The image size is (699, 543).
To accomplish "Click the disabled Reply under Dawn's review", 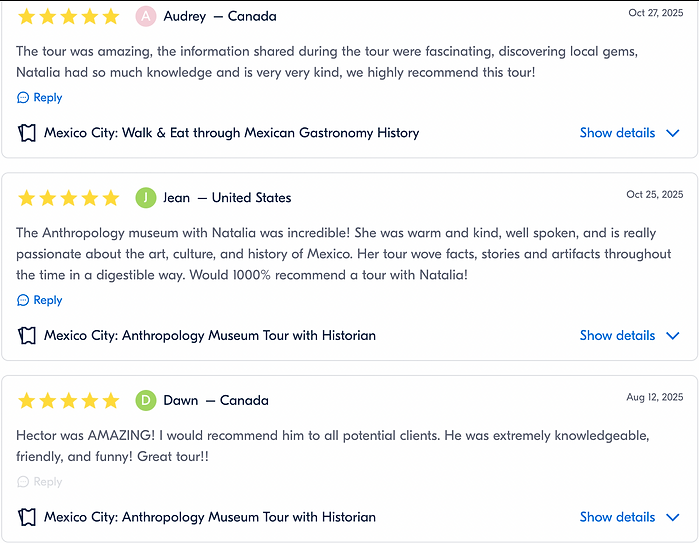I will click(x=47, y=481).
